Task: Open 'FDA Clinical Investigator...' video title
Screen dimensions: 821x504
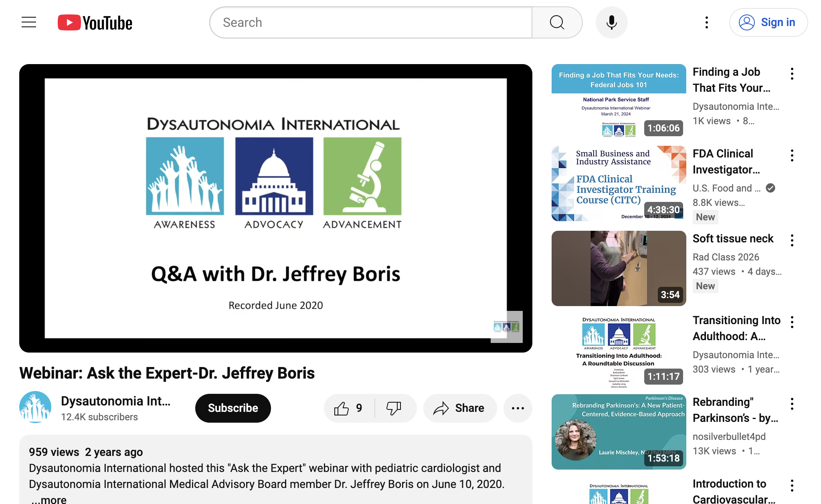Action: [x=726, y=161]
